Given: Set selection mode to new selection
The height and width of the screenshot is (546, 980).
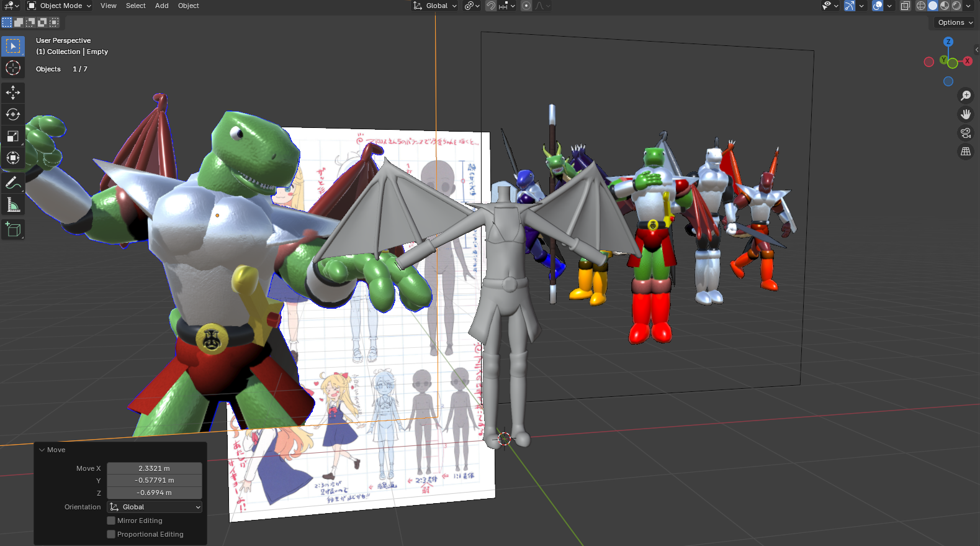Looking at the screenshot, I should pyautogui.click(x=7, y=22).
